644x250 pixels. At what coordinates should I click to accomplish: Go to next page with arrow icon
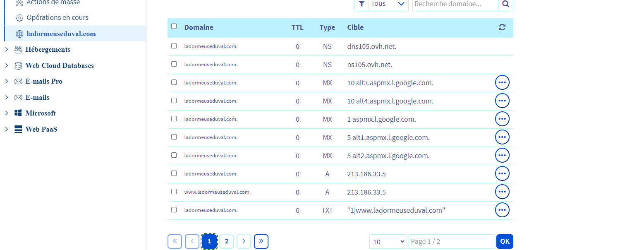click(244, 241)
